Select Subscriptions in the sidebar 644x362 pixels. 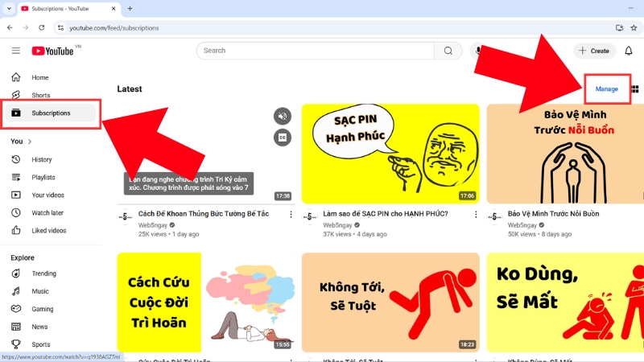pos(51,113)
